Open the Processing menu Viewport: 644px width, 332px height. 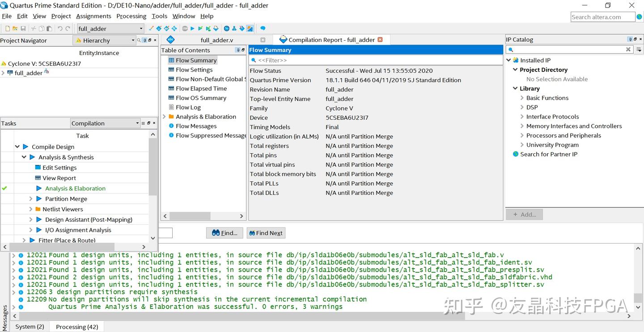coord(131,16)
